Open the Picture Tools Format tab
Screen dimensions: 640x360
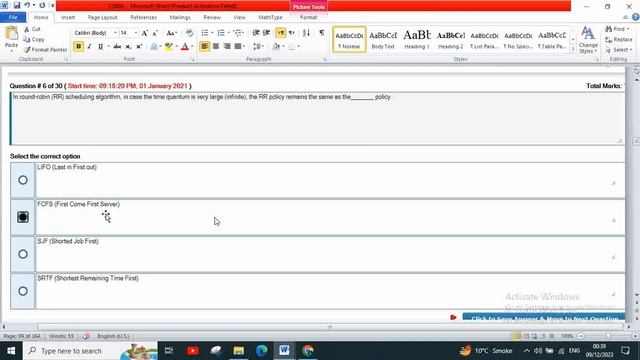click(309, 18)
